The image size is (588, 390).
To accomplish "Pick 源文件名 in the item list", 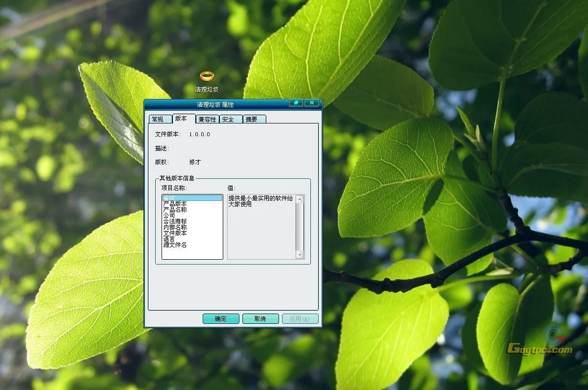I will click(x=175, y=245).
